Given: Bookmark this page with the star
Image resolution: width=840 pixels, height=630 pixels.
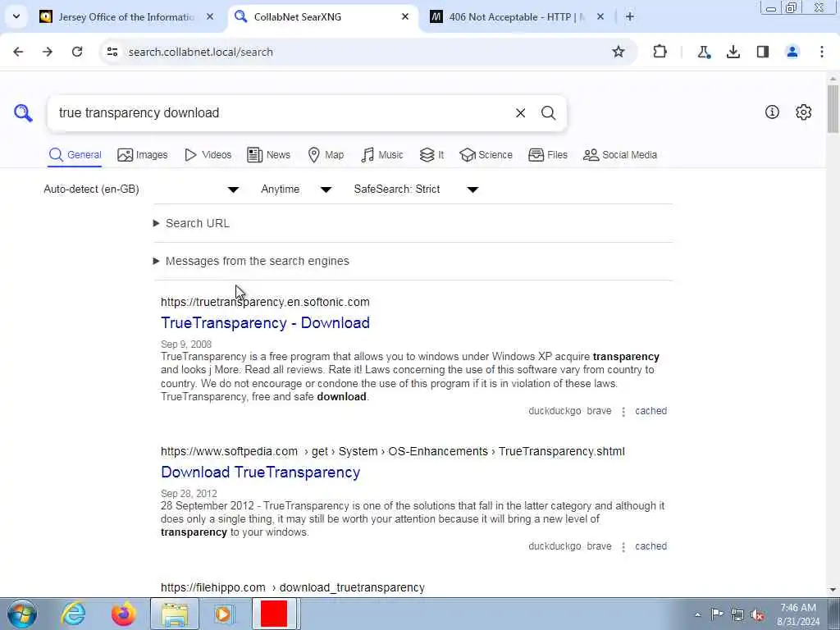Looking at the screenshot, I should pos(619,52).
